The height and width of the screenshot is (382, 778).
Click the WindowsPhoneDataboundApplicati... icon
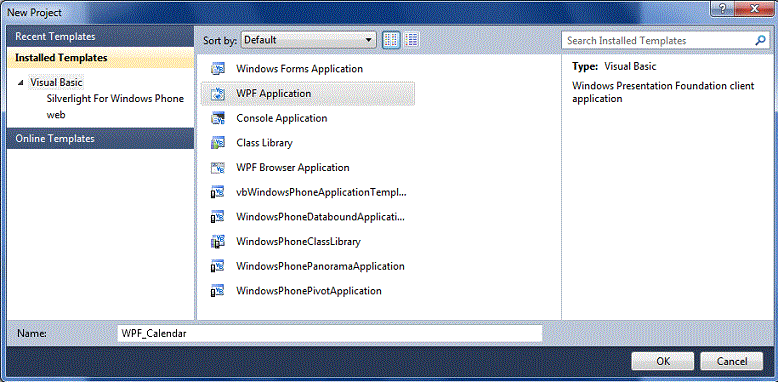click(218, 217)
